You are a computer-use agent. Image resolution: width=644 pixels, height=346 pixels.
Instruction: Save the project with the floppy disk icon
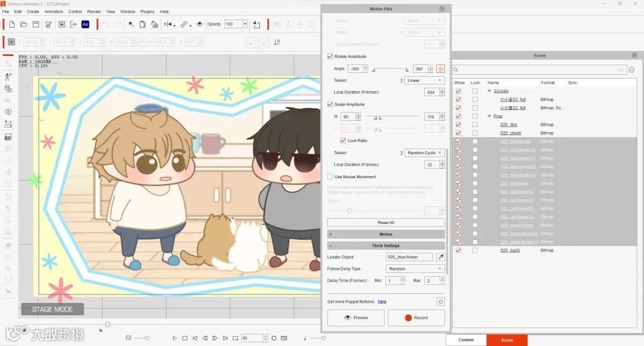tap(36, 25)
